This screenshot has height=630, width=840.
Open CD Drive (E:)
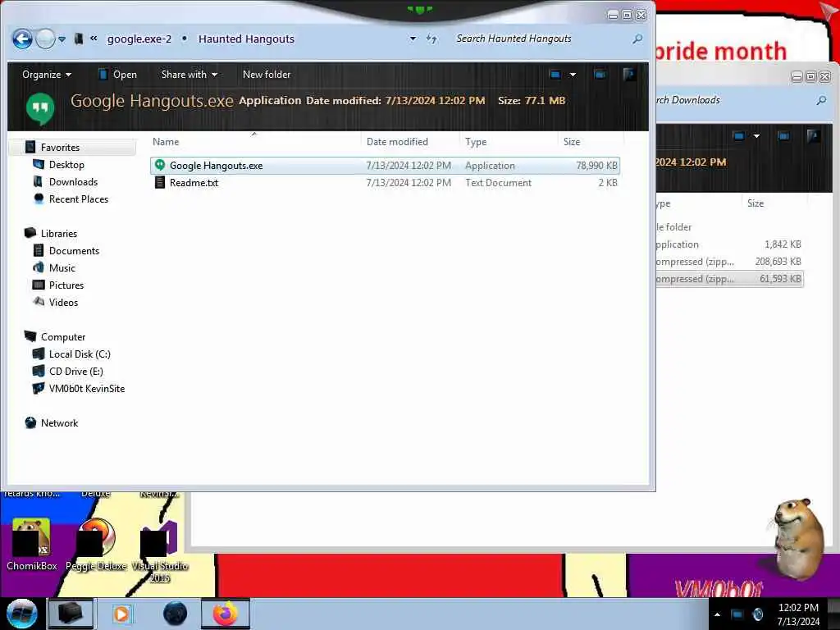(x=76, y=372)
